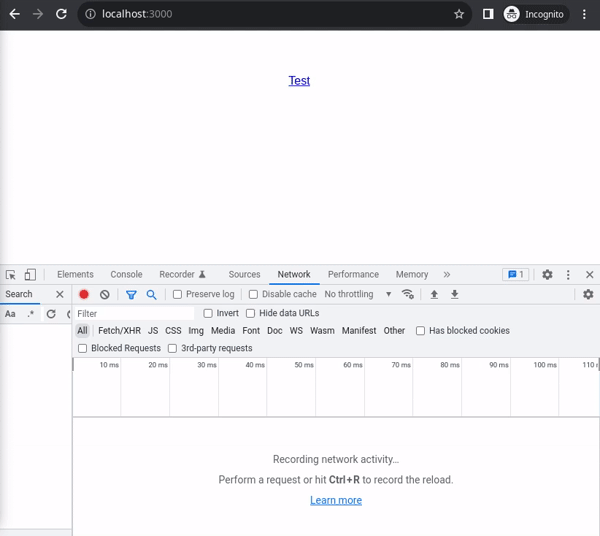Switch to the Console tab
Viewport: 600px width, 536px height.
click(126, 275)
